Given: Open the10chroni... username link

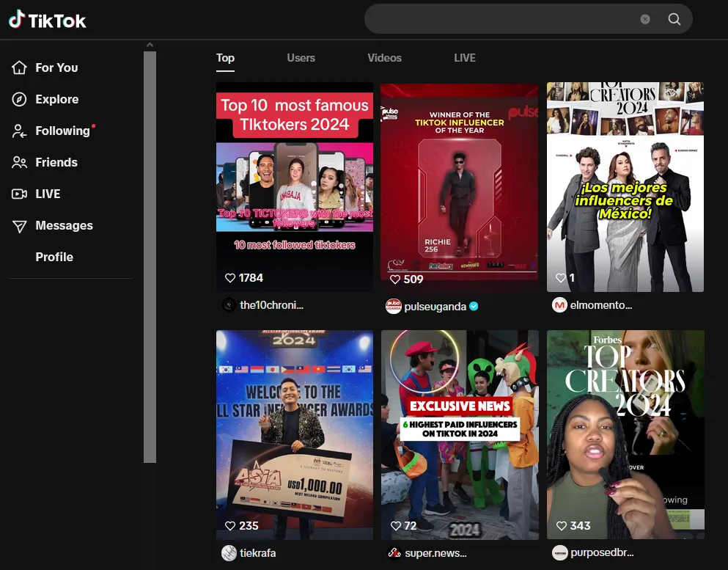Looking at the screenshot, I should tap(271, 305).
